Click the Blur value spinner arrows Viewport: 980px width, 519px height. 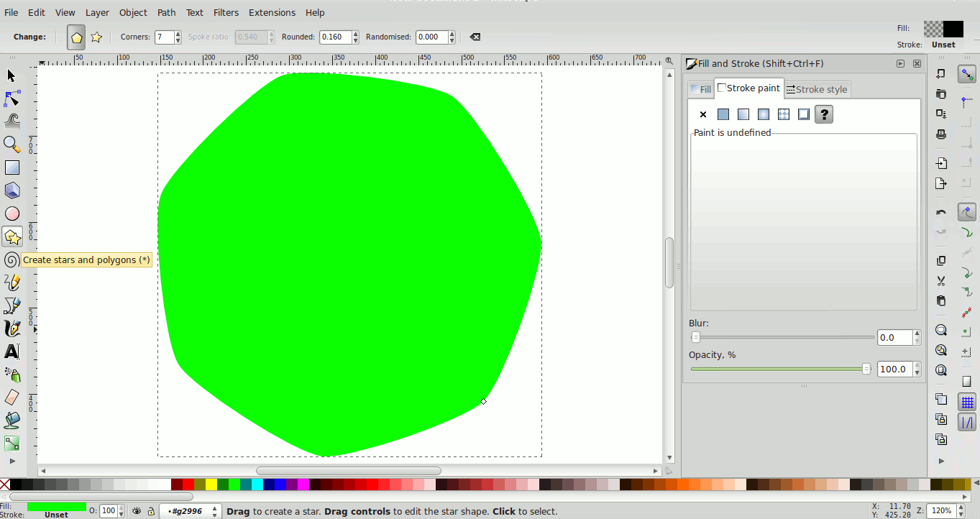click(917, 337)
